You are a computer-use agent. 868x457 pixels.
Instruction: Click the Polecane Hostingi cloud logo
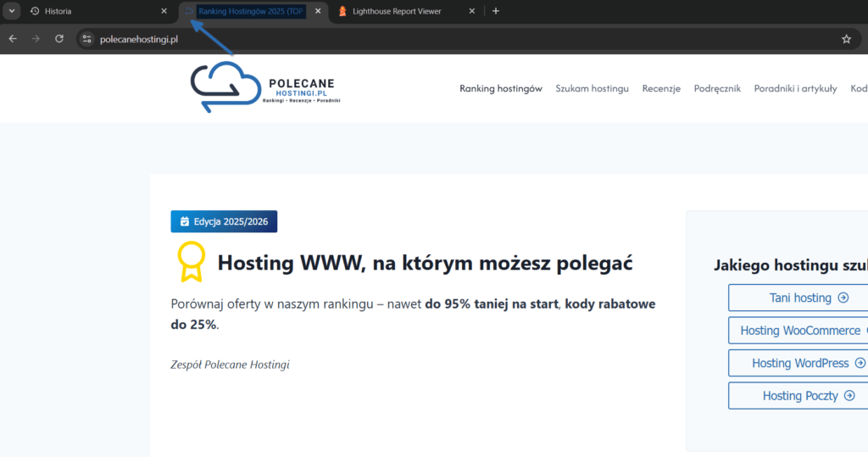point(264,87)
